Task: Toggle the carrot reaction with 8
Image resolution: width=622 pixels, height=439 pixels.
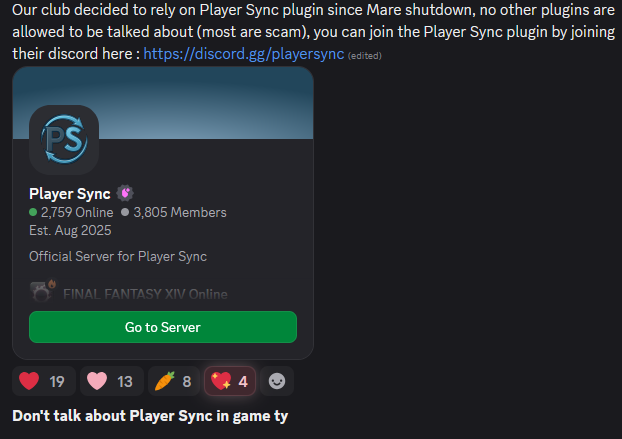Action: [174, 381]
